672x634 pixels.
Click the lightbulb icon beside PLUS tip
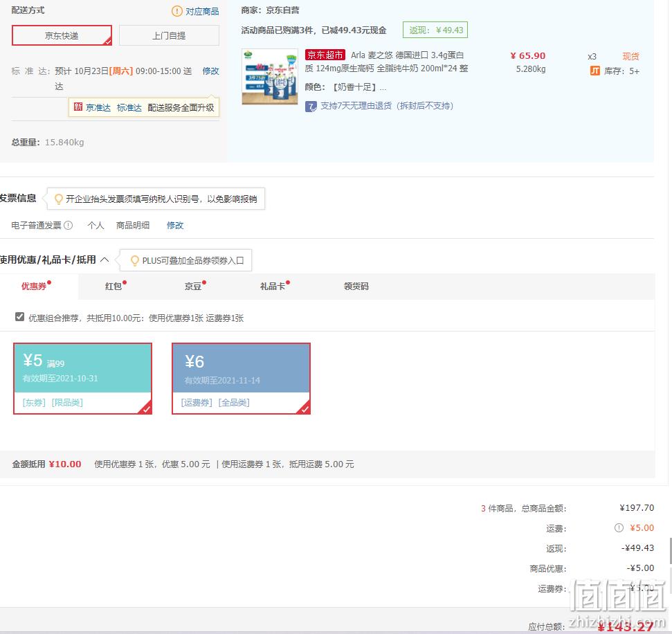click(x=134, y=261)
